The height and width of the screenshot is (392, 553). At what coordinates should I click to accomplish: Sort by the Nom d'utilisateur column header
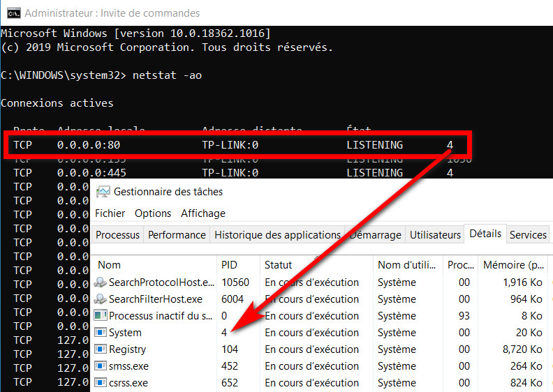coord(408,265)
